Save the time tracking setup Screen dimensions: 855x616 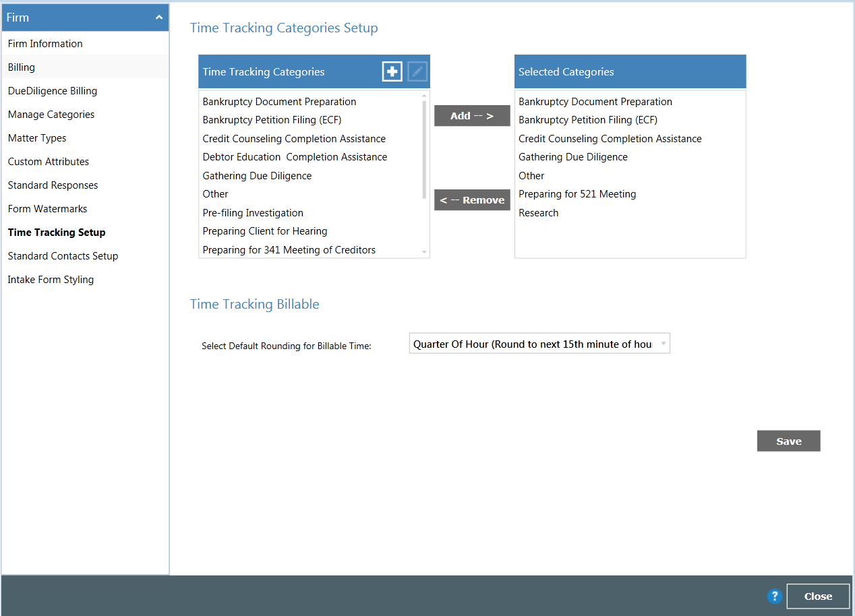pos(788,441)
